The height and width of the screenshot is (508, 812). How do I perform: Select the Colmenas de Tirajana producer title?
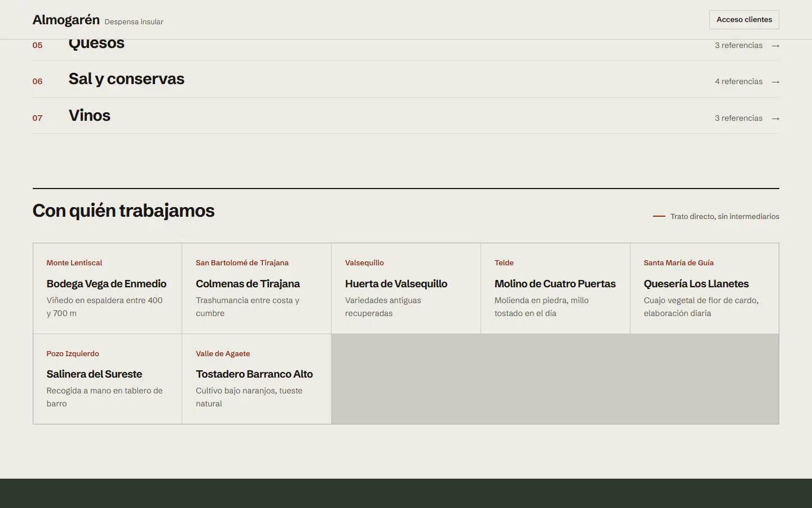pyautogui.click(x=248, y=284)
